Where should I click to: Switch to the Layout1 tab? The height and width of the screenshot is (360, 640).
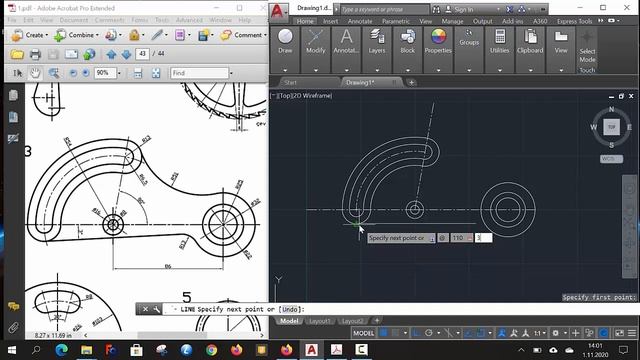coord(320,321)
